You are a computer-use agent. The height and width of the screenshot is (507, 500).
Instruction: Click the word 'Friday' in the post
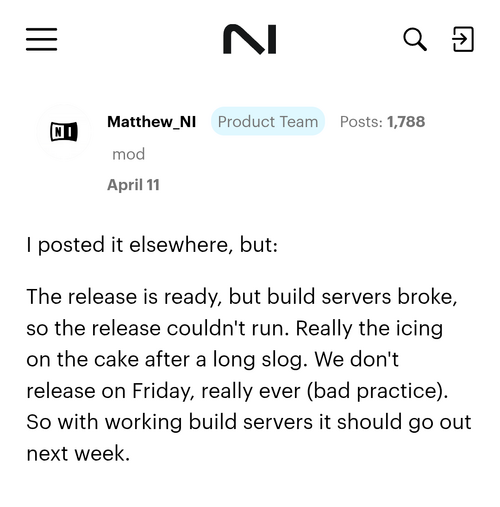(x=161, y=391)
